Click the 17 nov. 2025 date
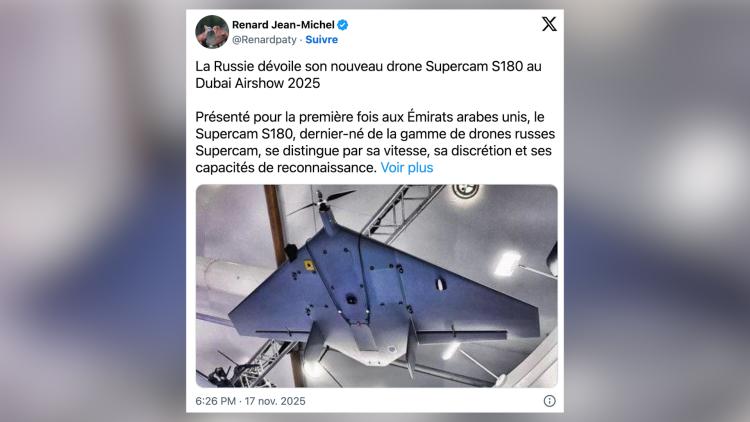750x422 pixels. [x=275, y=401]
